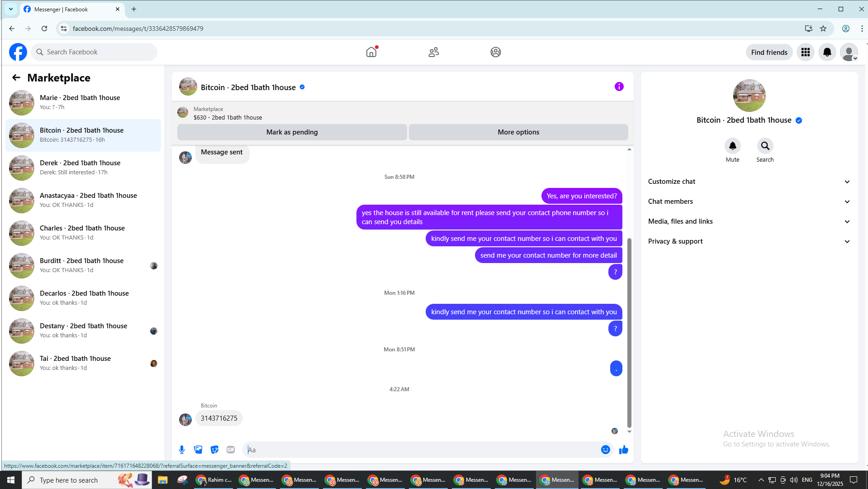Bookmark this page with the star icon

[x=823, y=29]
